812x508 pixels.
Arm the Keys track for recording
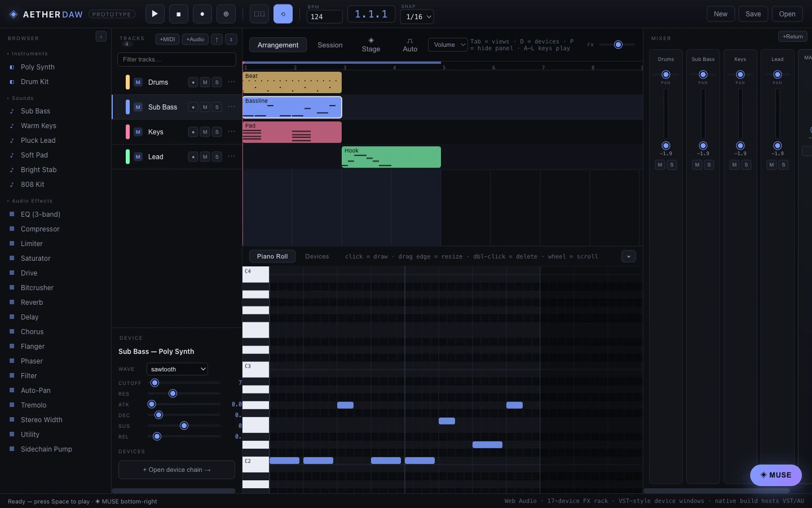coord(193,132)
